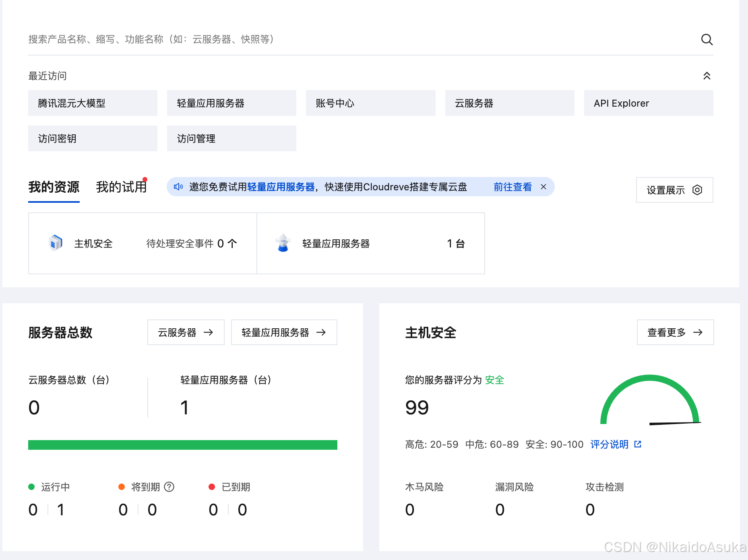Open 轻量应用服务器 arrow button in 服务器总数
This screenshot has height=560, width=748.
click(284, 332)
